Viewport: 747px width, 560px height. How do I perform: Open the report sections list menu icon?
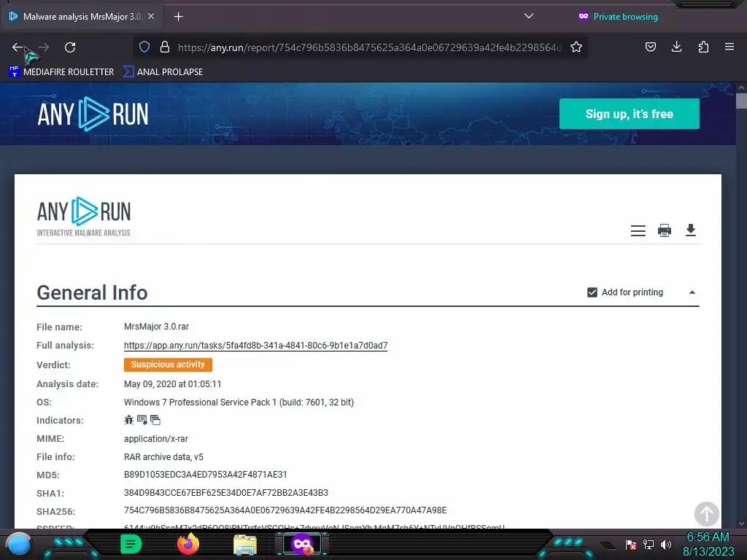[x=638, y=230]
